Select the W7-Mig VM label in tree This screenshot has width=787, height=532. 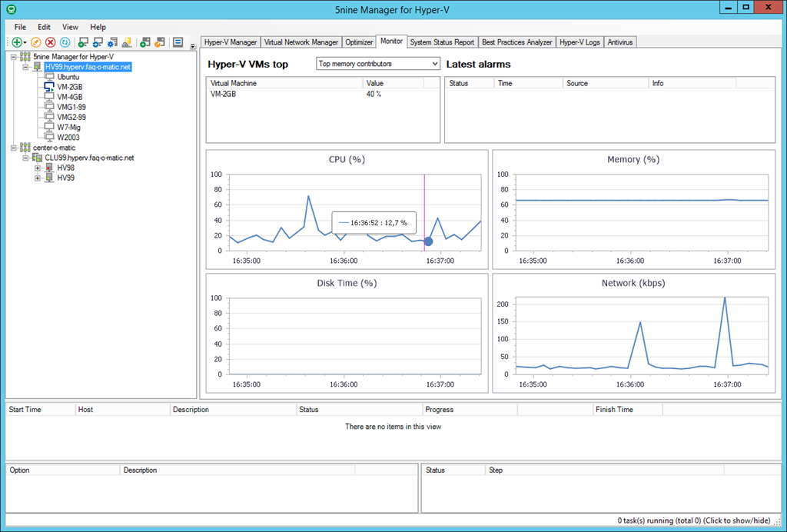click(68, 127)
